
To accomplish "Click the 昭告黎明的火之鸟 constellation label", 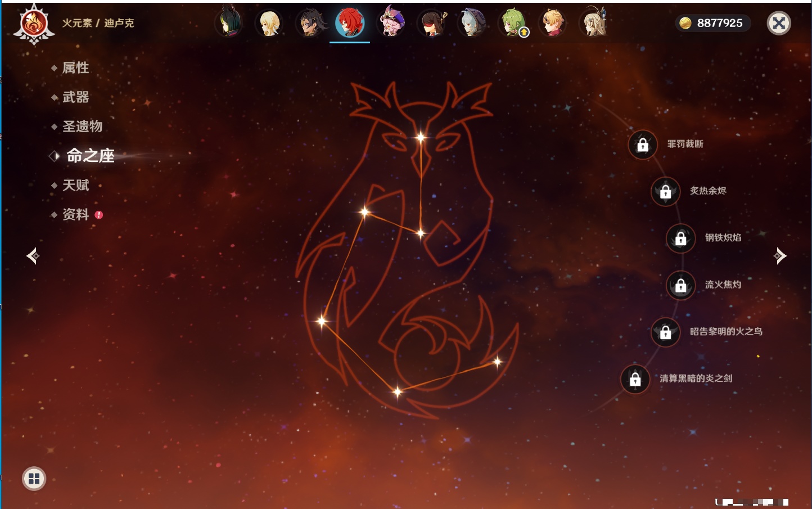I will tap(726, 331).
